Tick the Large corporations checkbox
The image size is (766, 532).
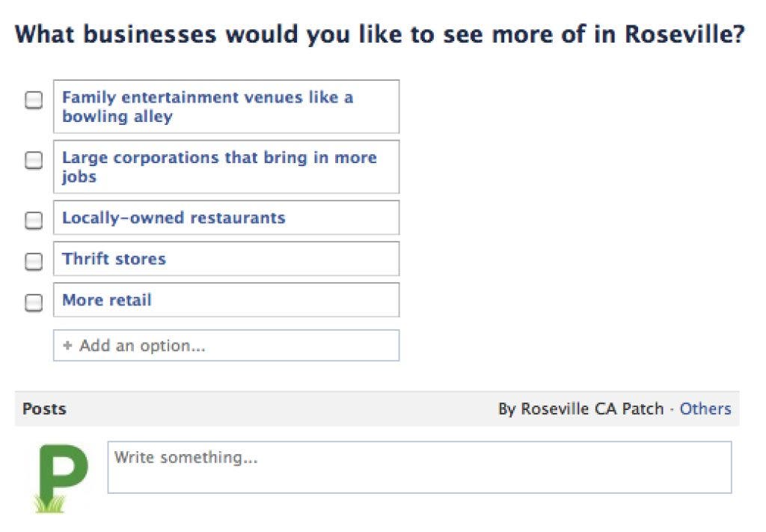point(34,159)
